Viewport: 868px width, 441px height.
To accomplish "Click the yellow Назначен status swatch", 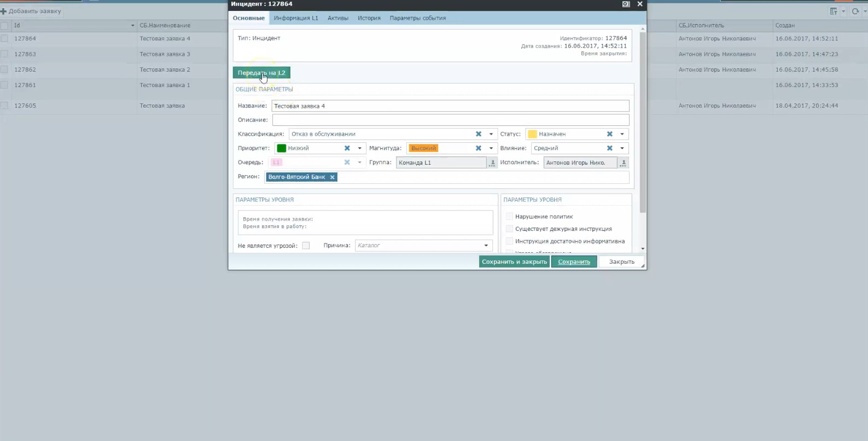I will pyautogui.click(x=532, y=134).
